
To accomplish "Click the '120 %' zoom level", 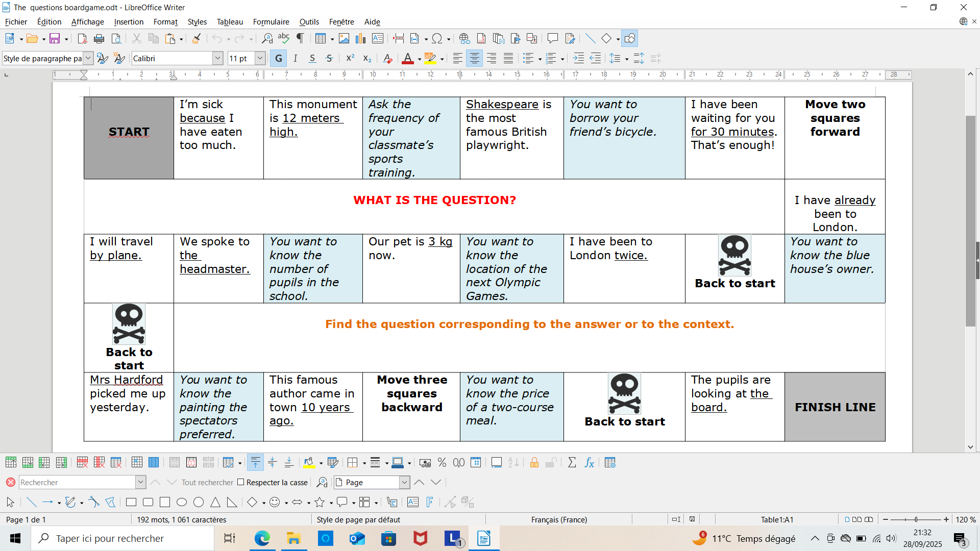I will click(966, 519).
